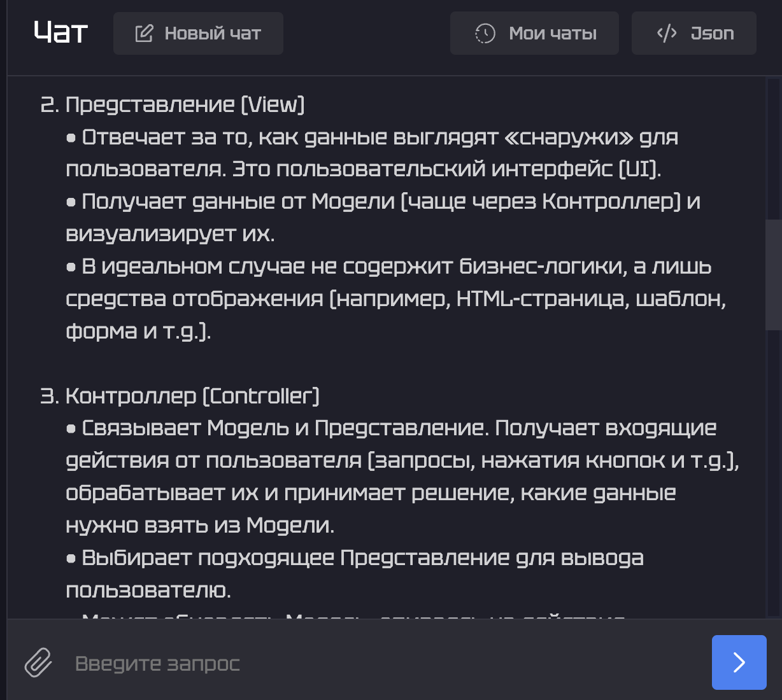Click the clock history icon
The width and height of the screenshot is (782, 700).
point(485,33)
